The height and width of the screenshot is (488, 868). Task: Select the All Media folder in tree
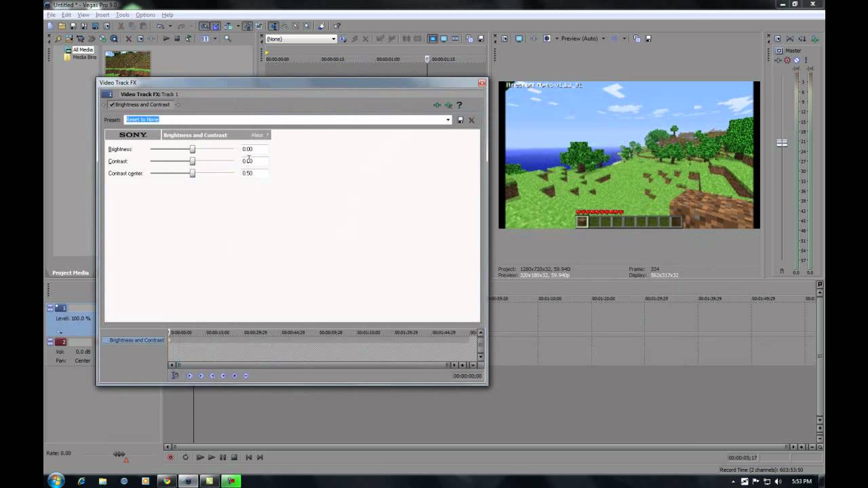pos(83,49)
